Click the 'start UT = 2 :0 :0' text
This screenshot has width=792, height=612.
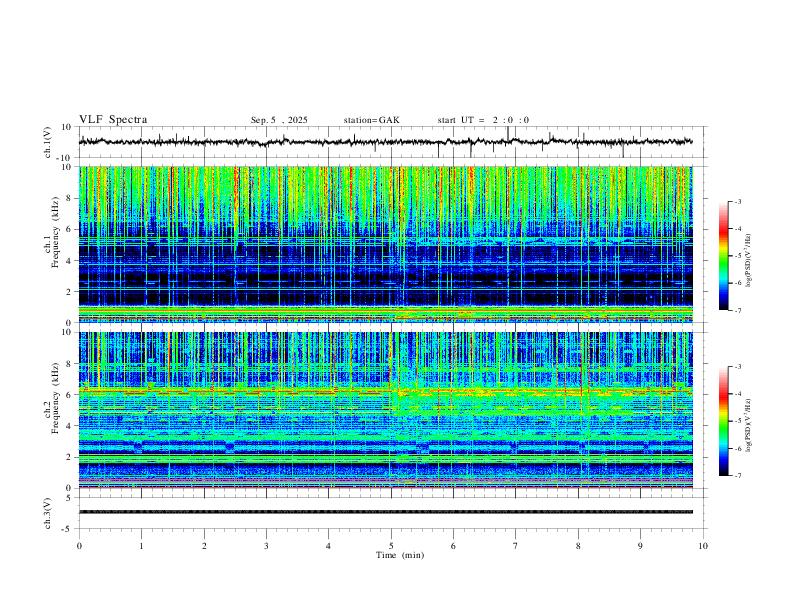483,120
